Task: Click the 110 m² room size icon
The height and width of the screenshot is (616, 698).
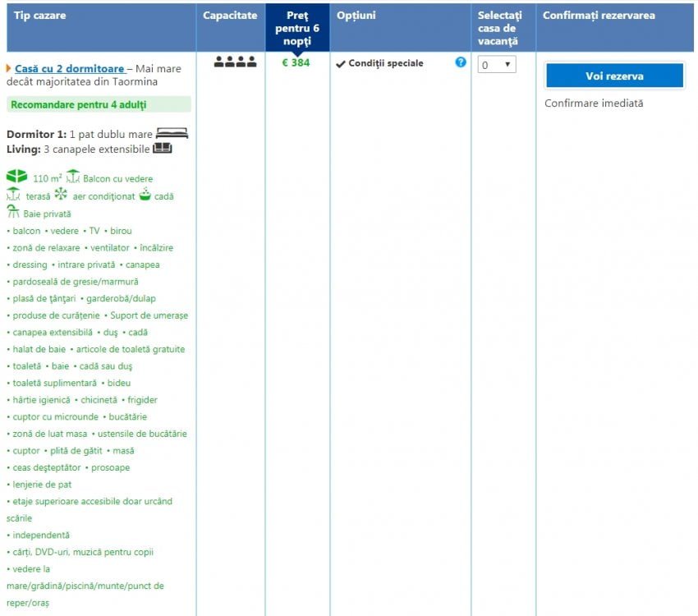Action: [16, 177]
